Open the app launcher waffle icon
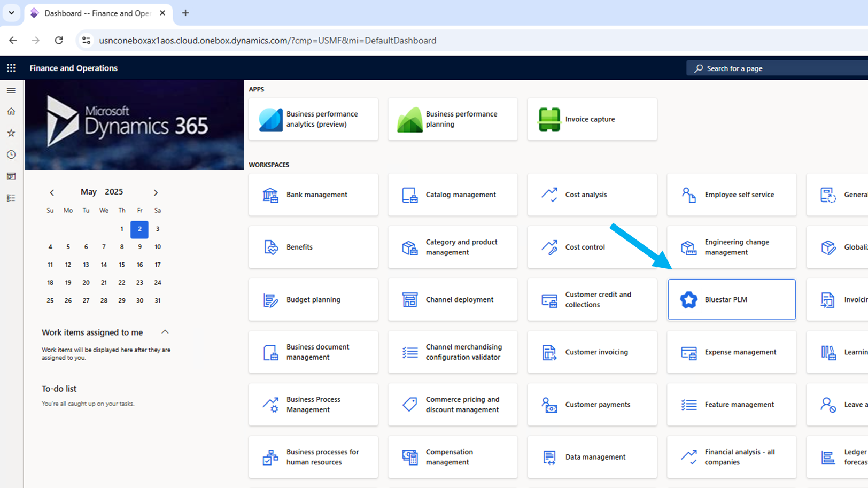868x488 pixels. pos(11,68)
